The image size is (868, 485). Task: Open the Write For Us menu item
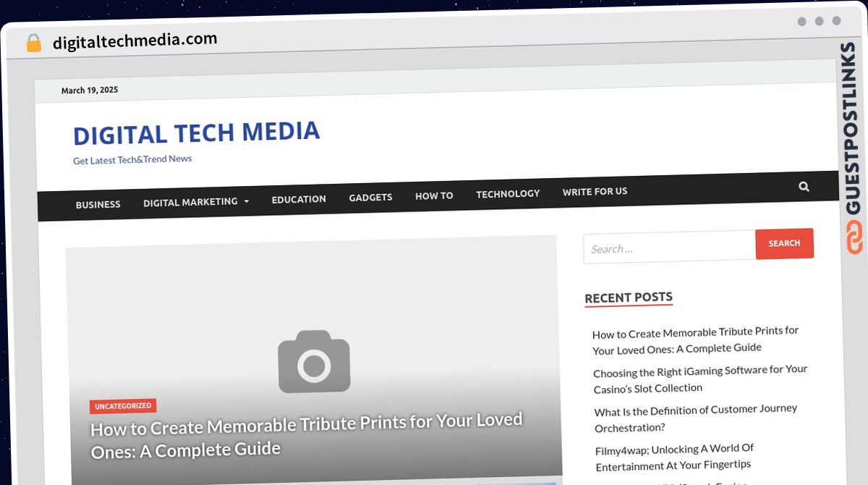pos(595,192)
